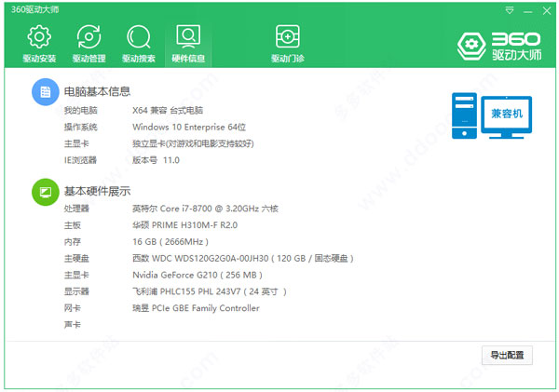Open the 驱动门诊 medical kit icon

[287, 44]
